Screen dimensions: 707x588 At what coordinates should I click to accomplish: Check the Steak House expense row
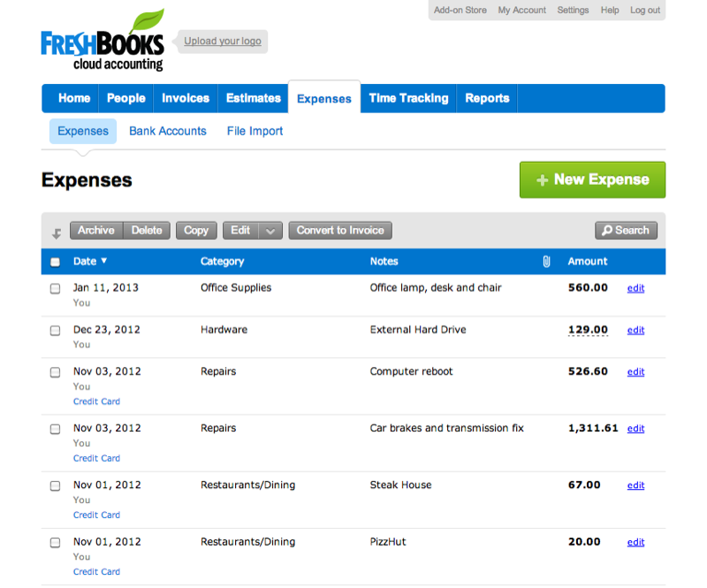(x=55, y=485)
